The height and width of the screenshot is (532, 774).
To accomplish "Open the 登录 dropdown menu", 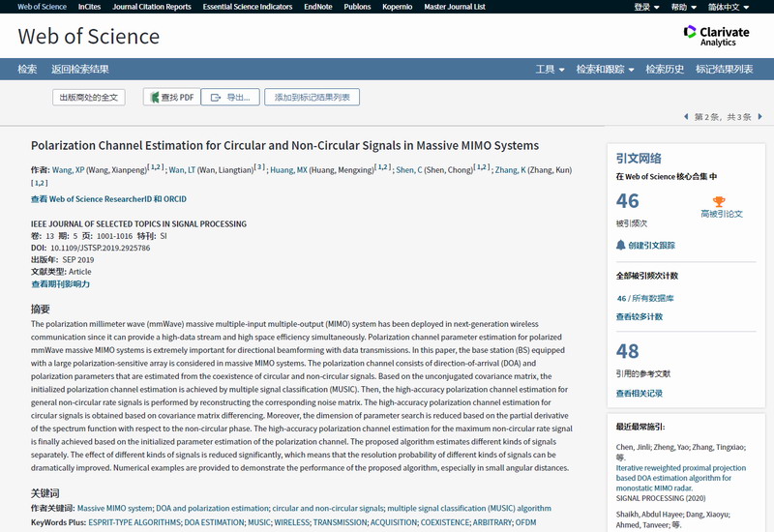I will click(646, 7).
